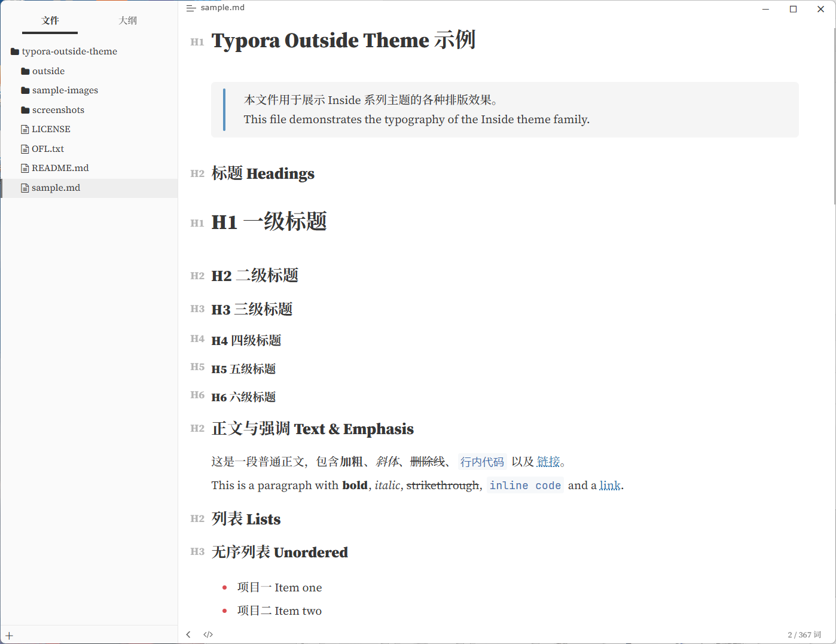Viewport: 836px width, 644px height.
Task: Click the 'inline code' snippet
Action: coord(525,486)
